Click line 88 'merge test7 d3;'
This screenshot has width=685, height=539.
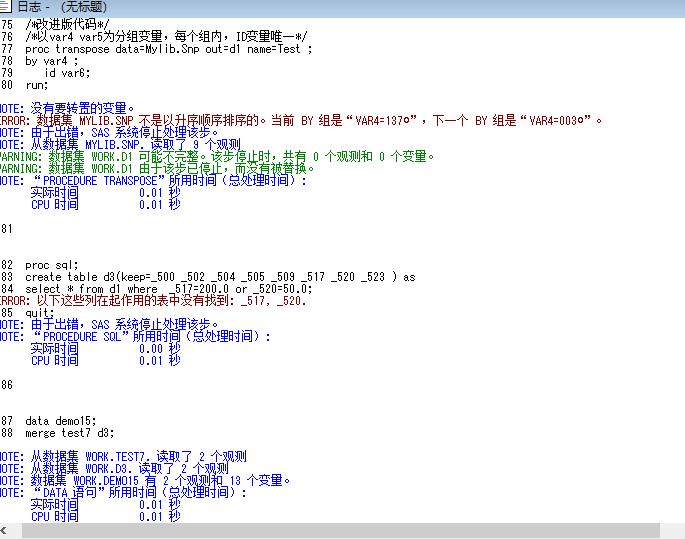(x=70, y=433)
